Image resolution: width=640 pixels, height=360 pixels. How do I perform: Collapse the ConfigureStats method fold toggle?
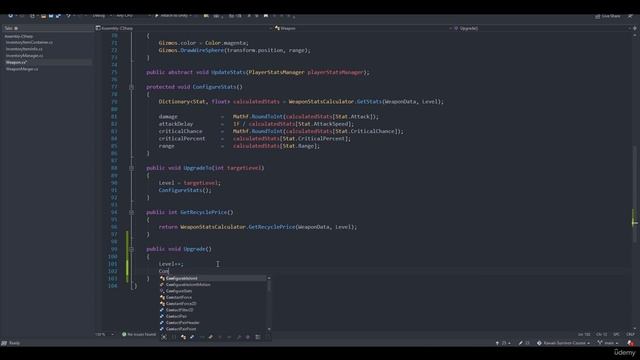click(x=131, y=87)
